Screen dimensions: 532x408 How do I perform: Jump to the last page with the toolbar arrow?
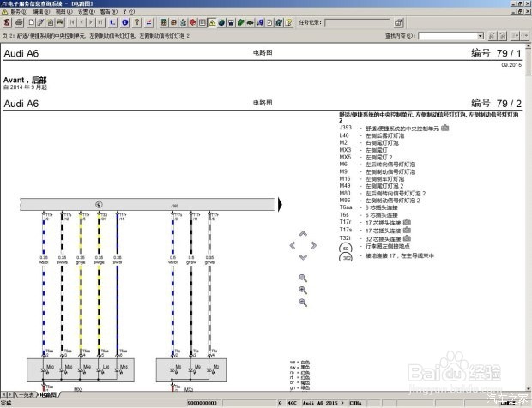(100, 22)
